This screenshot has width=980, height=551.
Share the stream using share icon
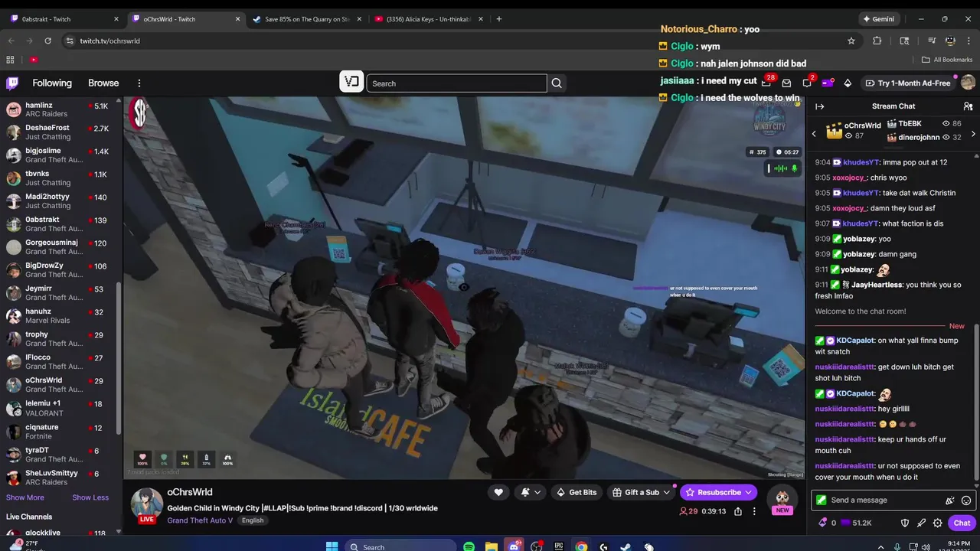pos(738,511)
